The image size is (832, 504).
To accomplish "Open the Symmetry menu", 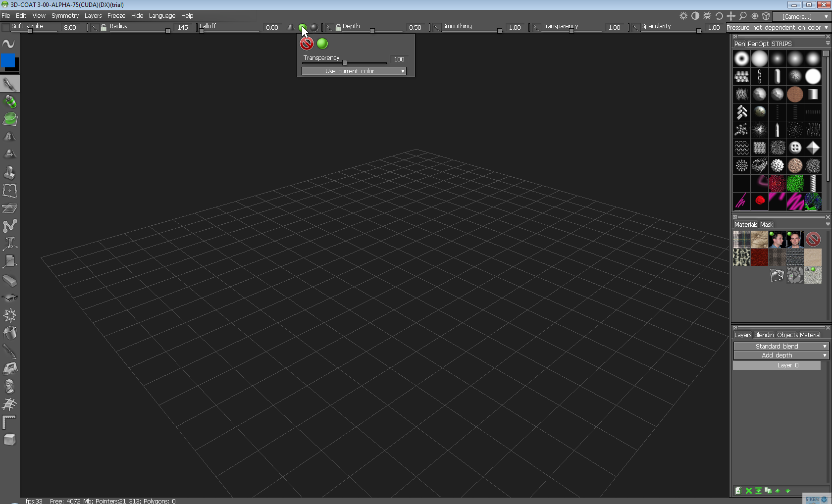I will 65,16.
